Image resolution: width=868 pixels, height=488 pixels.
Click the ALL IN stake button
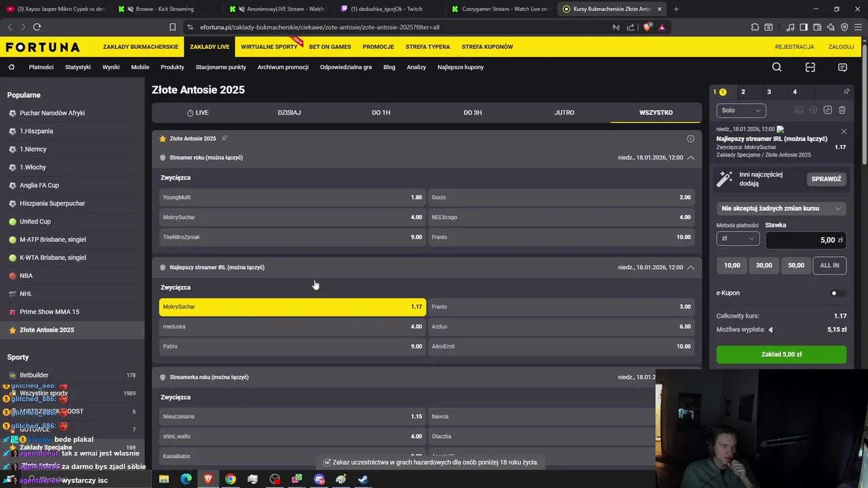(829, 266)
